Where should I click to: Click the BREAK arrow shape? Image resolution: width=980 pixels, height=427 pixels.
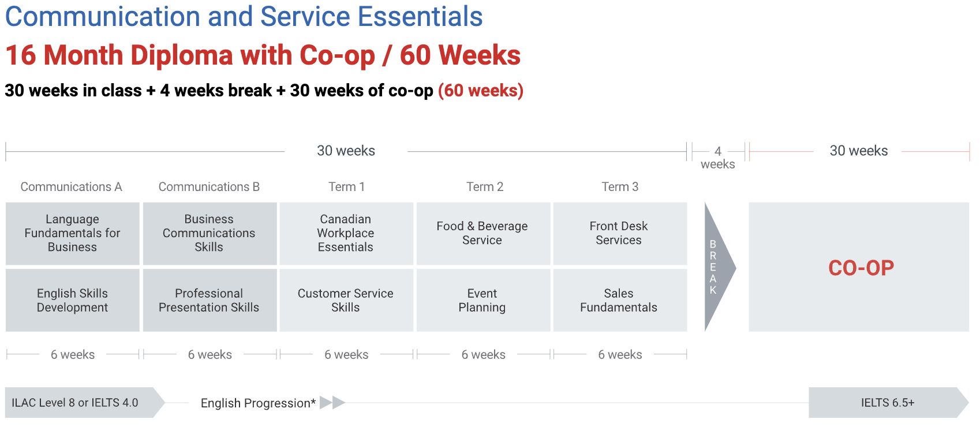coord(718,267)
